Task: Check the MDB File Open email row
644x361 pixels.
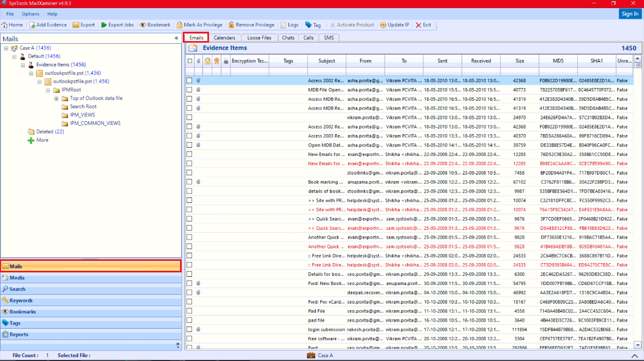Action: (x=189, y=90)
